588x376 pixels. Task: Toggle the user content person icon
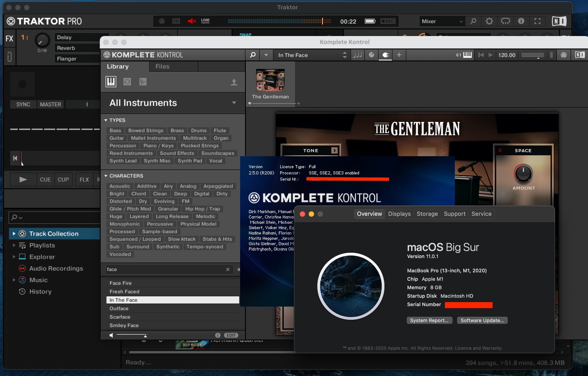click(x=234, y=82)
